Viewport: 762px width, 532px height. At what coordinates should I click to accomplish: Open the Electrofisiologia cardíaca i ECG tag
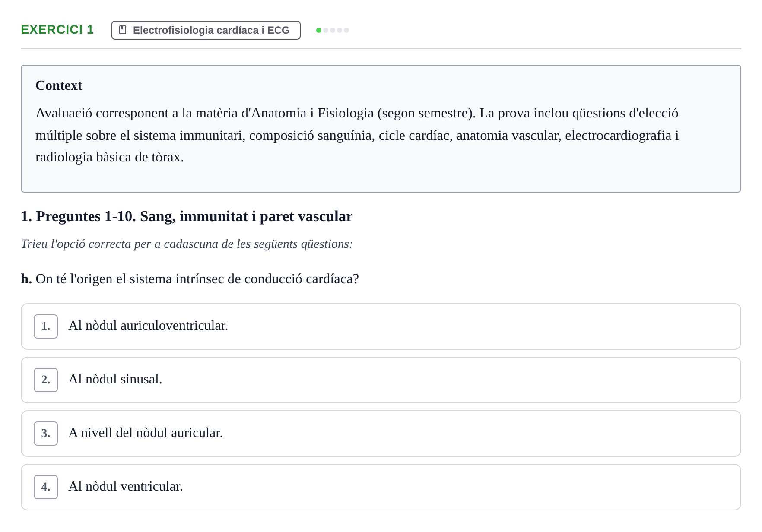pos(206,30)
